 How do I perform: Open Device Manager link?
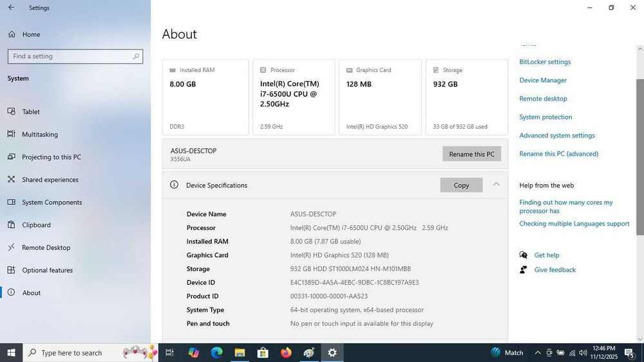[543, 80]
